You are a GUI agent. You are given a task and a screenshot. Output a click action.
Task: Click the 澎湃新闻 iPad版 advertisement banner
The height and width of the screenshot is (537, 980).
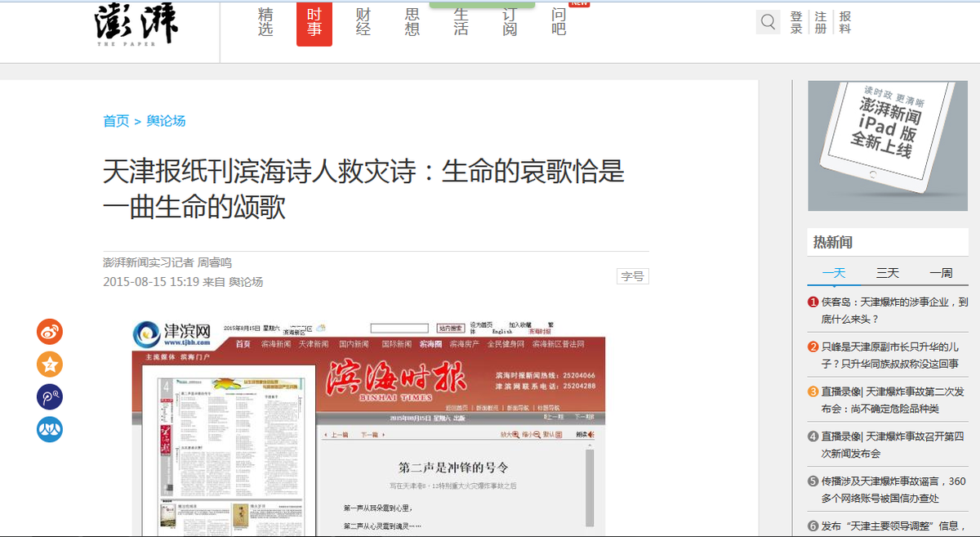[887, 145]
